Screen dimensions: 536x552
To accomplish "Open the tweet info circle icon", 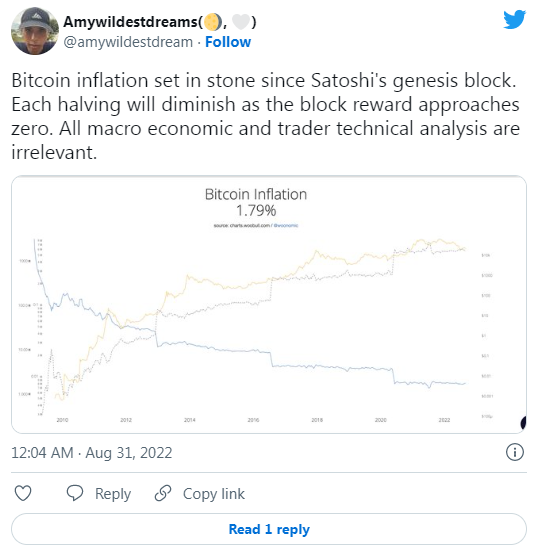I will (x=515, y=452).
